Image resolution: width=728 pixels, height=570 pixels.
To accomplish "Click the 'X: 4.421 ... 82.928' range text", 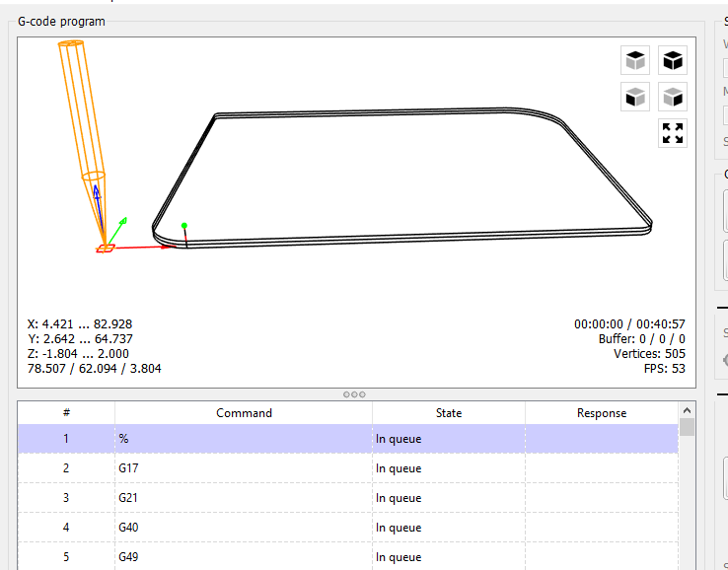I will 80,324.
